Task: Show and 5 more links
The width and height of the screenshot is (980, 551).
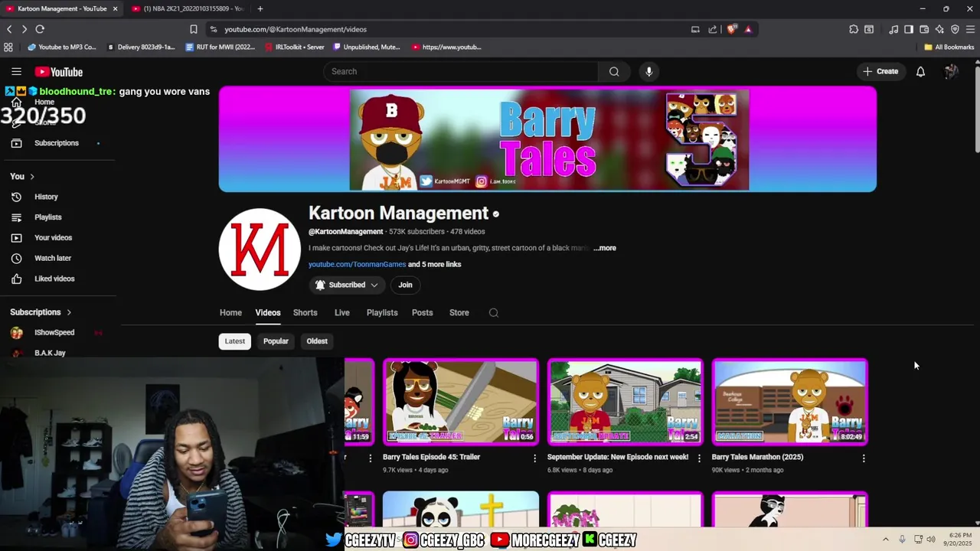Action: click(434, 264)
